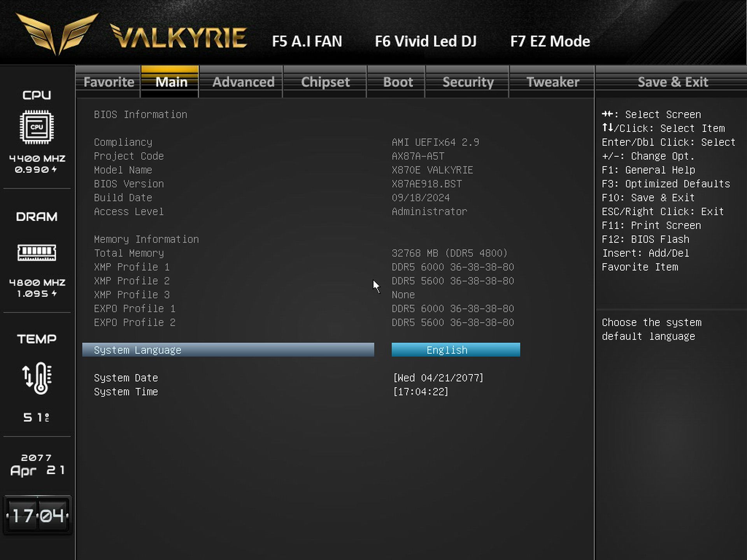Click the 4800 MHZ DRAM frequency readout
Screen dimensions: 747x560
[37, 283]
